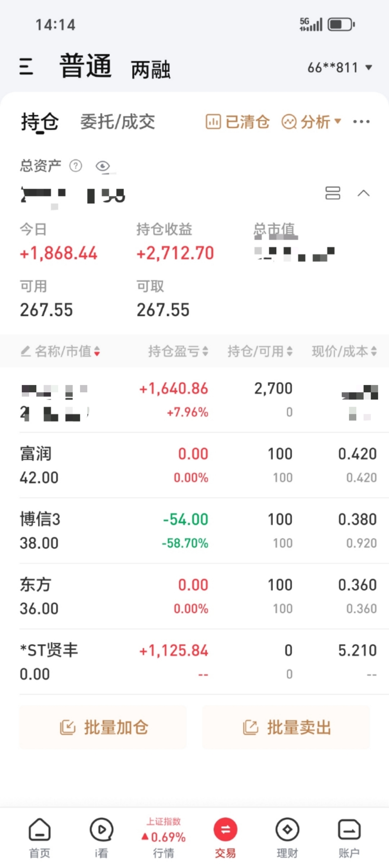Sort holdings by 持仓盈亏 column
This screenshot has width=389, height=868.
tap(178, 351)
